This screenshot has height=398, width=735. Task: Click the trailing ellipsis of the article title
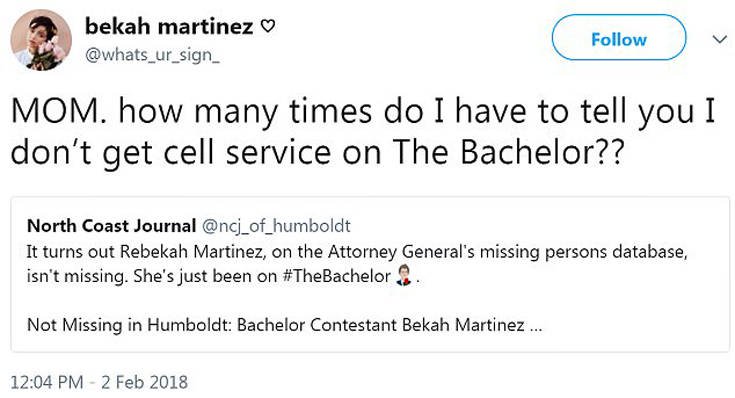click(536, 325)
